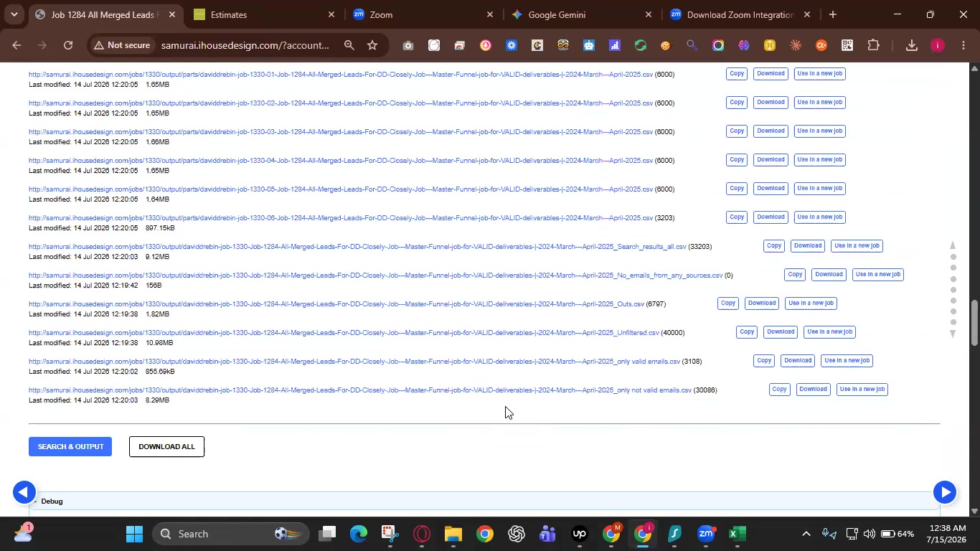Click the blue left arrow navigation button

click(23, 492)
